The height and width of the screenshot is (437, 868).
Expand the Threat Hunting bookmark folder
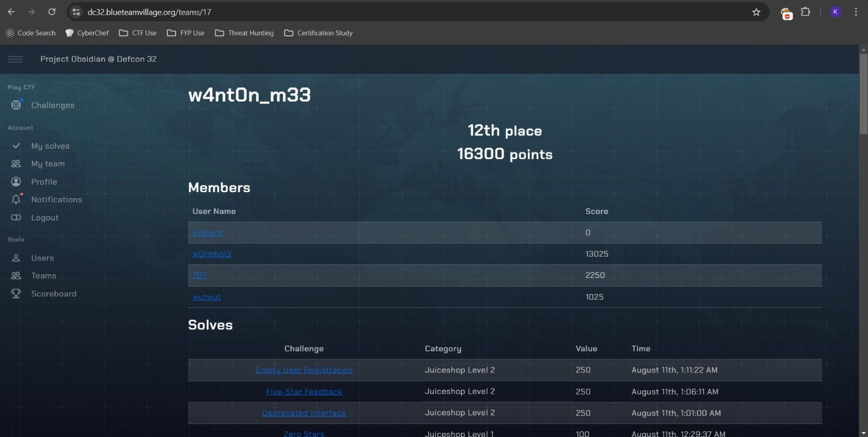tap(245, 33)
